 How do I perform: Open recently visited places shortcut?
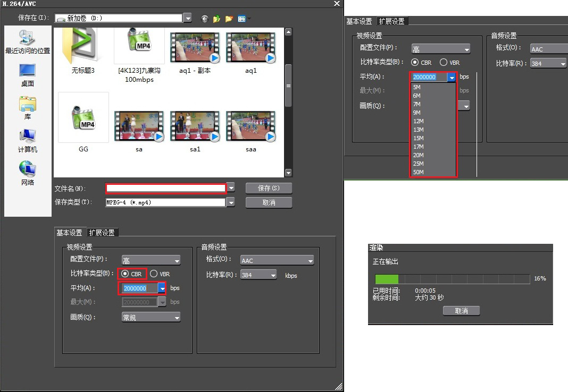(28, 42)
